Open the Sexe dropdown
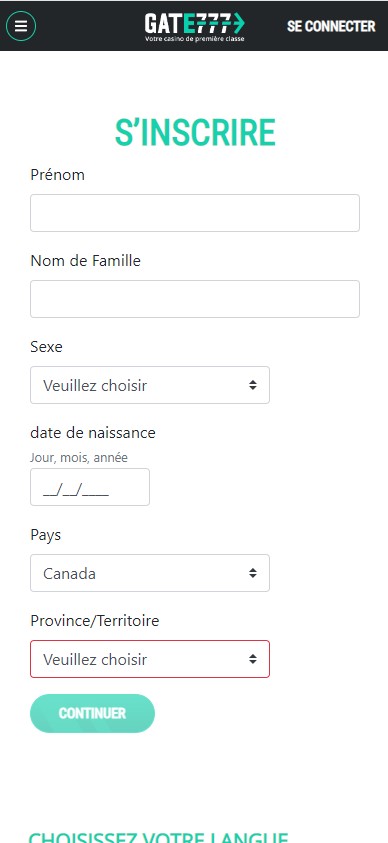 pos(150,385)
